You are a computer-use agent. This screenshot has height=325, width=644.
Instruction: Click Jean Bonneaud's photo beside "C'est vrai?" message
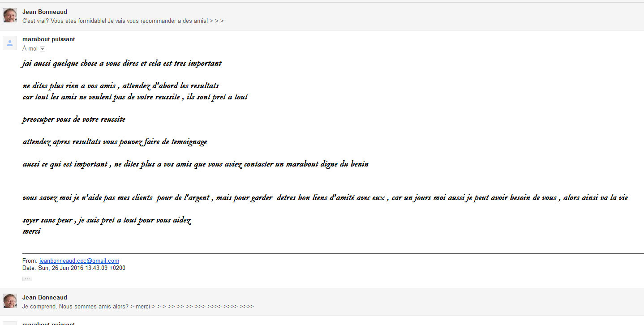[x=10, y=15]
